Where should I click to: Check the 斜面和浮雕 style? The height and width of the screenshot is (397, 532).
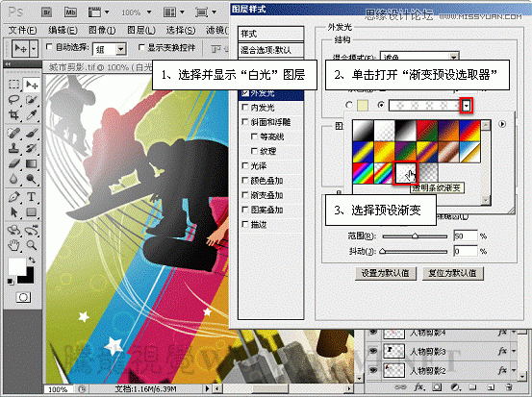(245, 122)
